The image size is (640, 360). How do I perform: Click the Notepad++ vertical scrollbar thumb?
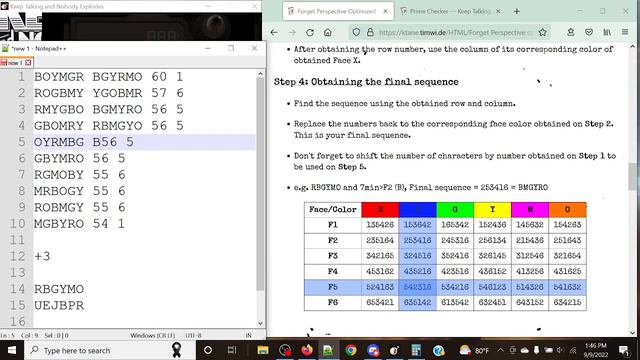(x=260, y=184)
